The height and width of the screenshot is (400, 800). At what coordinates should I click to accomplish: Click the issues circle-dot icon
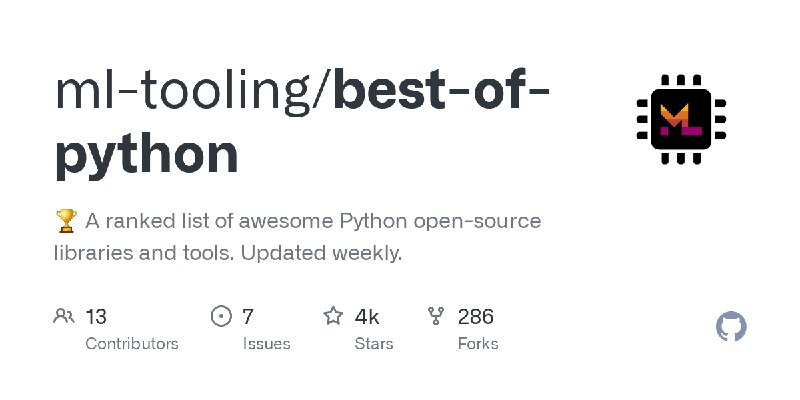click(x=221, y=316)
